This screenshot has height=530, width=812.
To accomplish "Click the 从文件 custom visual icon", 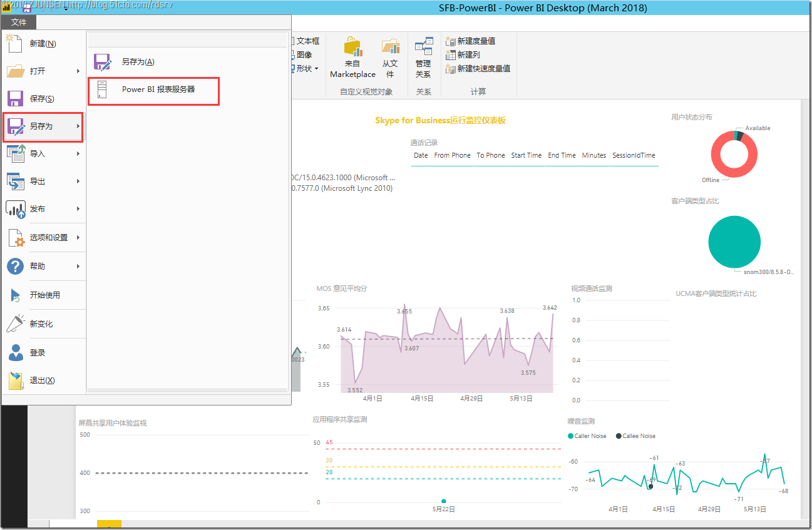I will coord(390,46).
